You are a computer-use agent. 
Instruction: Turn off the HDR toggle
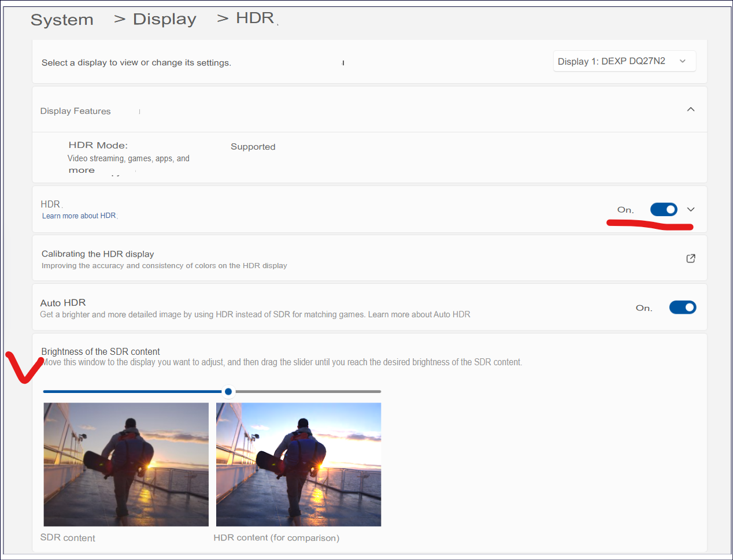click(664, 209)
